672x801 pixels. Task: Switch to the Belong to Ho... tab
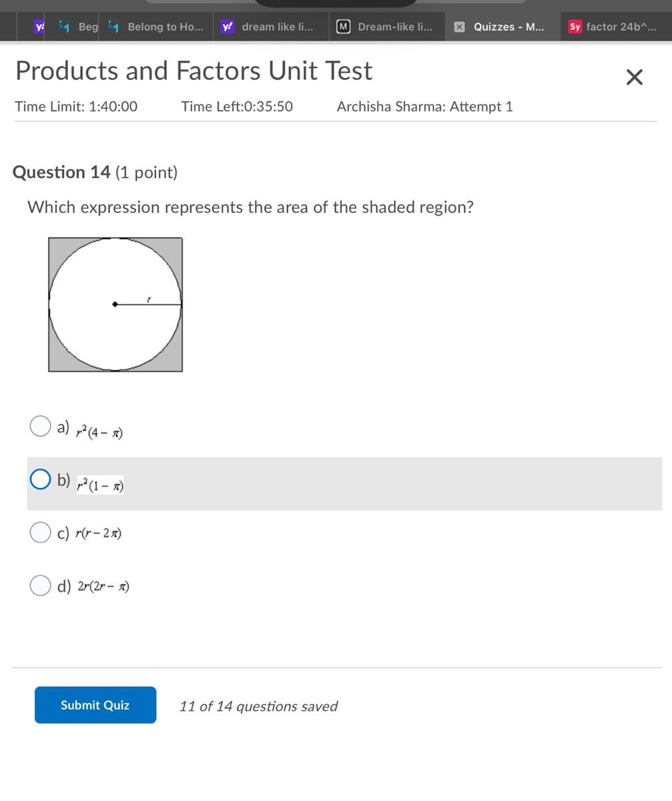pos(165,27)
